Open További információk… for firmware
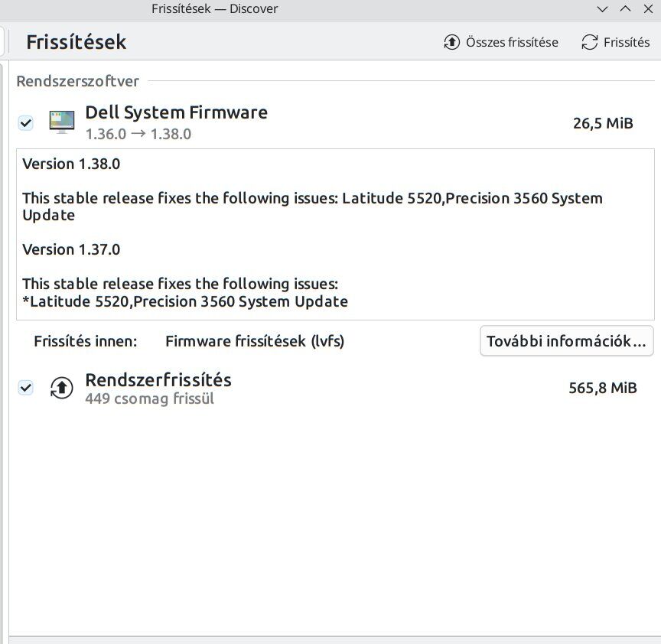This screenshot has height=644, width=661. [x=566, y=341]
